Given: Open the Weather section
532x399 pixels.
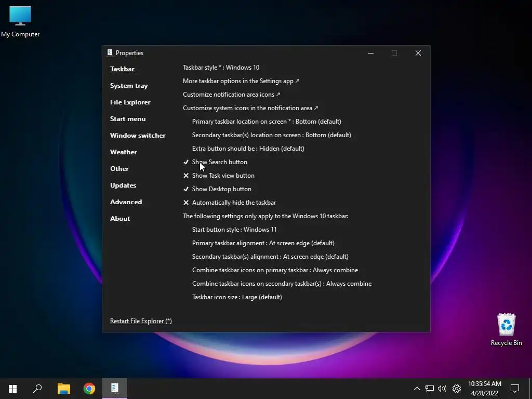Looking at the screenshot, I should click(x=124, y=152).
